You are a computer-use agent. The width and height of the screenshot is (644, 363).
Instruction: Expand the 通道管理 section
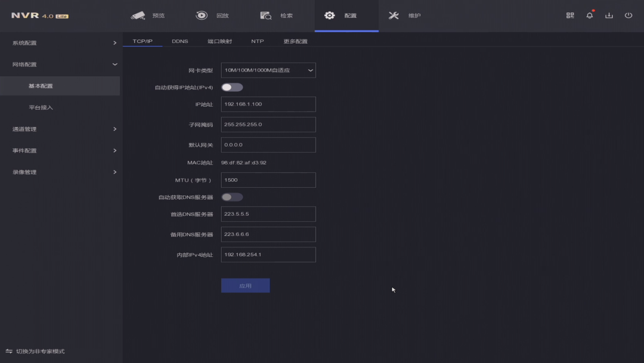coord(60,129)
